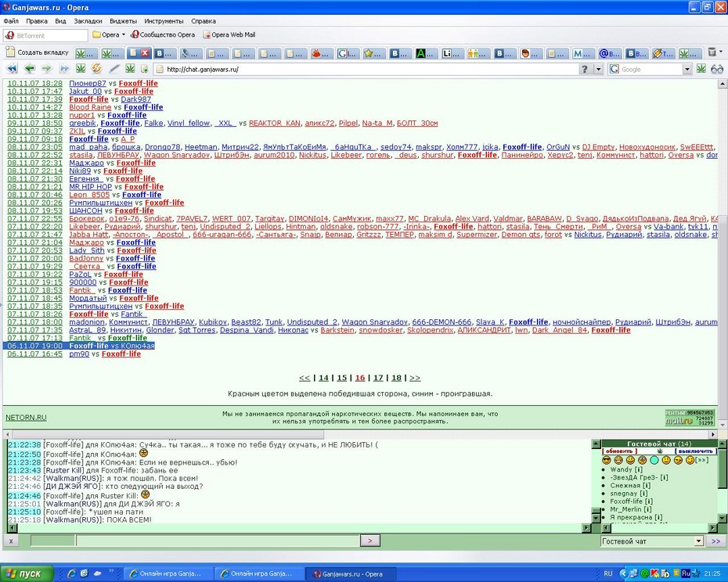Open the Opera bookmarks folder dropdown
The height and width of the screenshot is (582, 728).
coord(109,34)
